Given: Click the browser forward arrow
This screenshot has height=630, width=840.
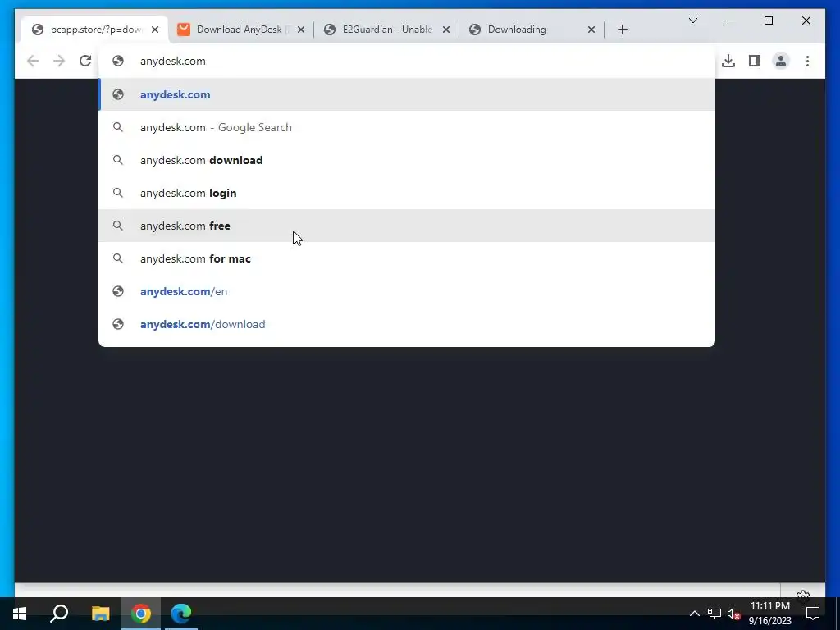Looking at the screenshot, I should [x=59, y=61].
